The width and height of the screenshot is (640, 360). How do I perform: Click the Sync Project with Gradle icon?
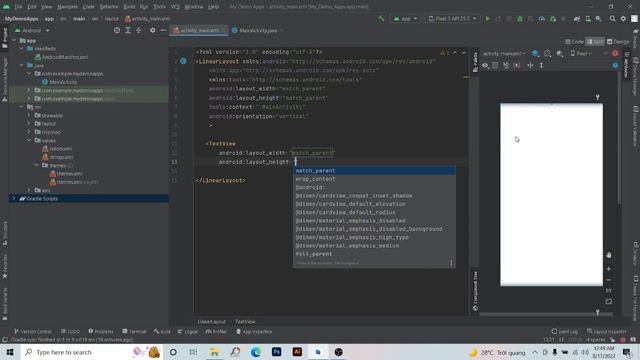pyautogui.click(x=577, y=19)
